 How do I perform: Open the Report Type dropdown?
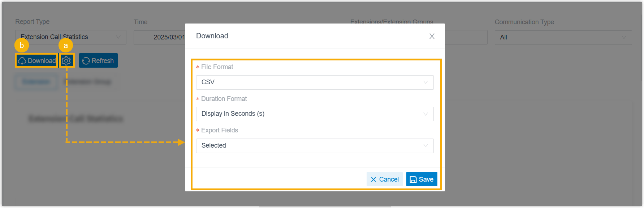[71, 37]
